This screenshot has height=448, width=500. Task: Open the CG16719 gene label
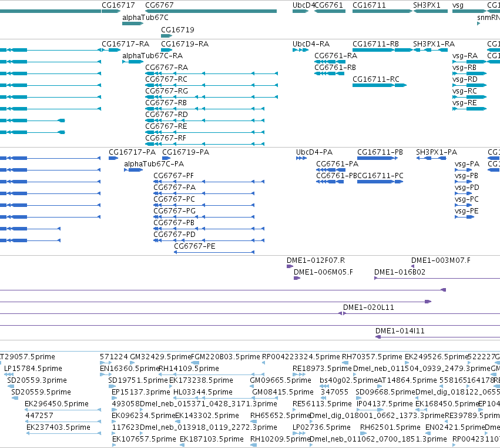177,29
